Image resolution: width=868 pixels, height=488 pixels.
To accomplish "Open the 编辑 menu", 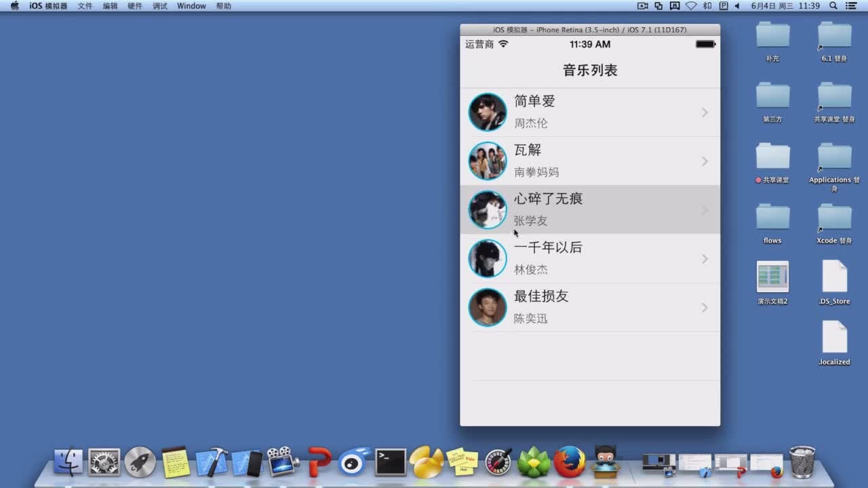I will point(110,6).
